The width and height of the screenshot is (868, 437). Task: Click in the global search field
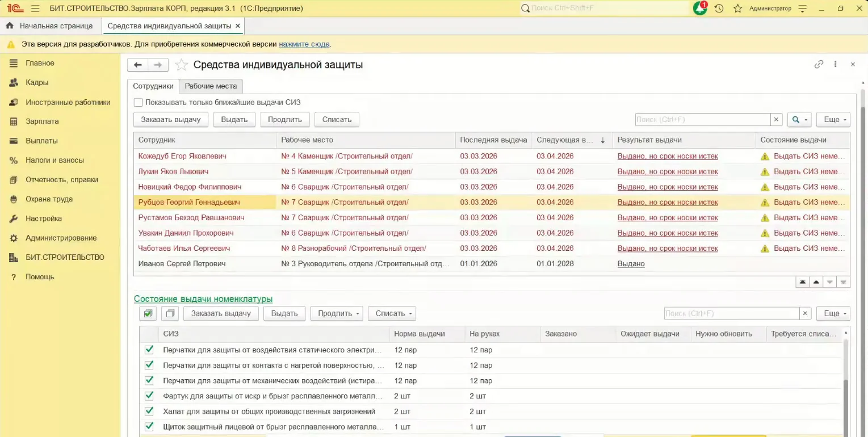tap(603, 9)
